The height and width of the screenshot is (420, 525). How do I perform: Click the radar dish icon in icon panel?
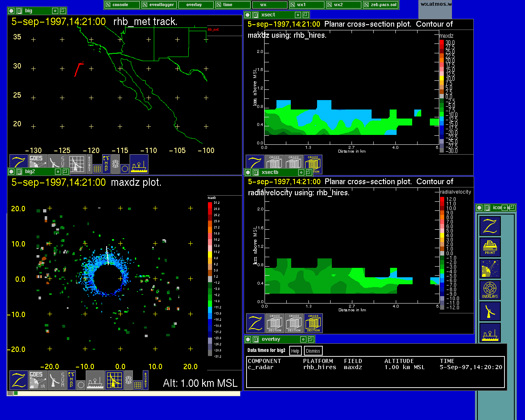point(490,312)
